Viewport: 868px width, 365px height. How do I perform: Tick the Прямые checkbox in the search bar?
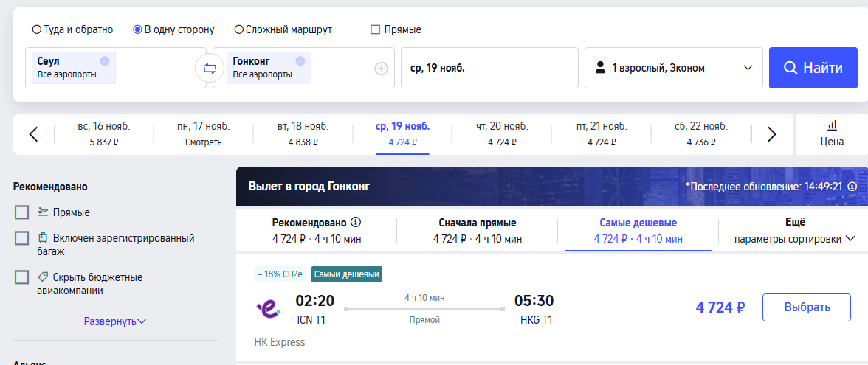pyautogui.click(x=396, y=29)
